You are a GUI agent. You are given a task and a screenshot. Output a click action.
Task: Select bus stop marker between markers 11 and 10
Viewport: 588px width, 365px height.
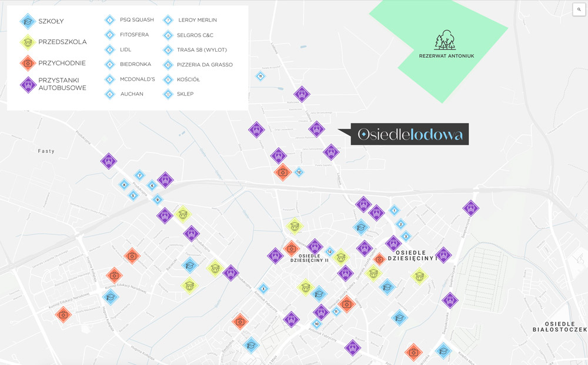(321, 313)
